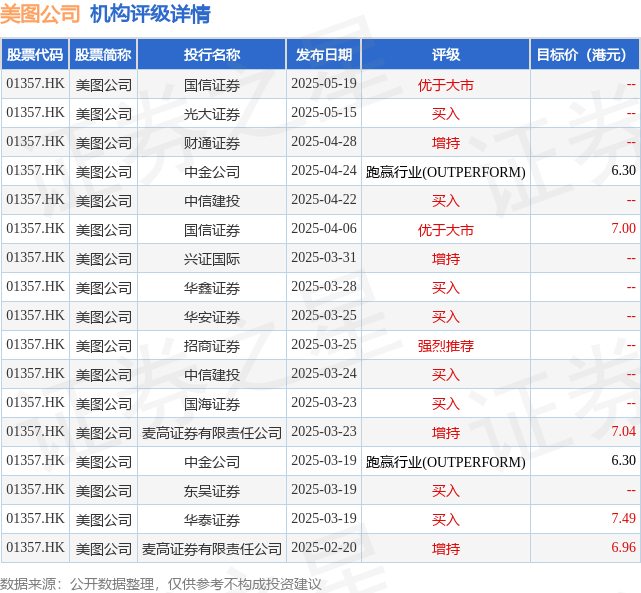The width and height of the screenshot is (641, 593).
Task: Click target price 6.96
Action: pyautogui.click(x=623, y=548)
